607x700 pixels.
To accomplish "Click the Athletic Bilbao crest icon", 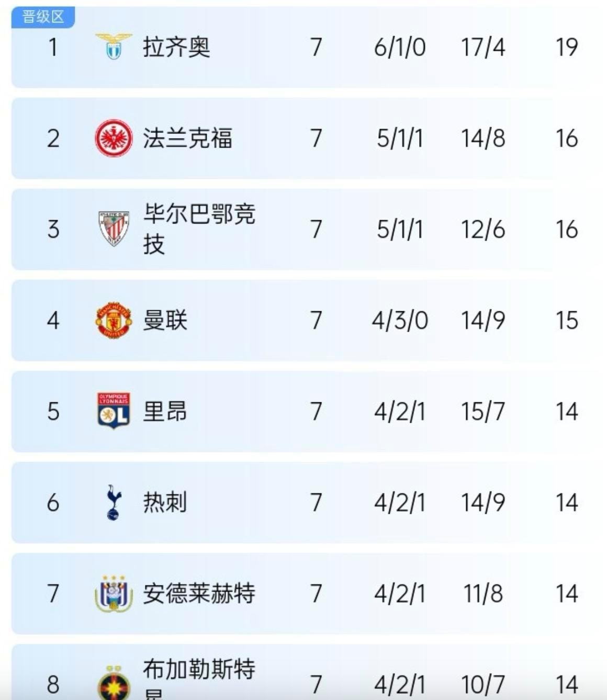I will [x=114, y=229].
